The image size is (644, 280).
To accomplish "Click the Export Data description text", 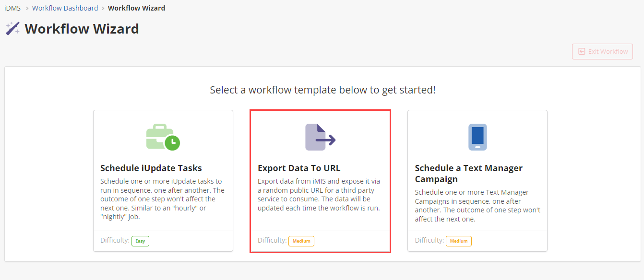I will click(x=319, y=195).
